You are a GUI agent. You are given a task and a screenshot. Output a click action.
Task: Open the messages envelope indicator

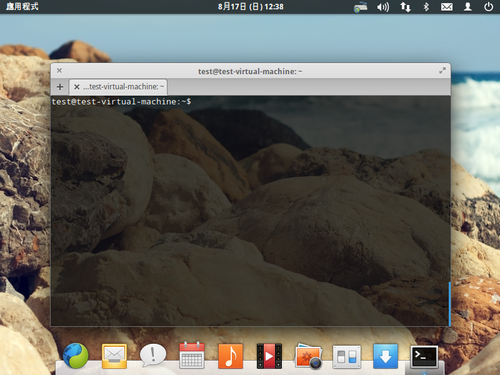pyautogui.click(x=447, y=7)
